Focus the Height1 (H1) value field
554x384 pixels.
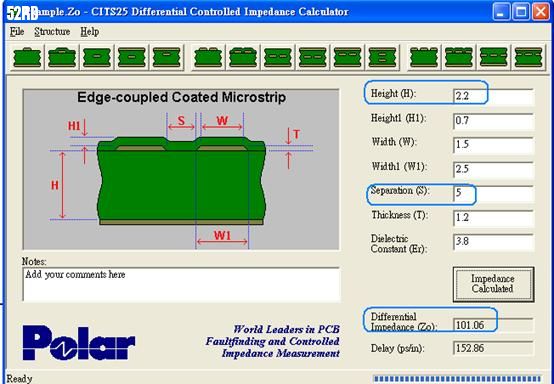pos(493,121)
